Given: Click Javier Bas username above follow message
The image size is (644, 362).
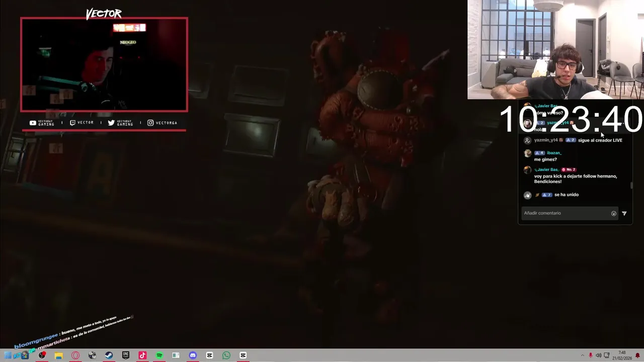Looking at the screenshot, I should click(546, 169).
